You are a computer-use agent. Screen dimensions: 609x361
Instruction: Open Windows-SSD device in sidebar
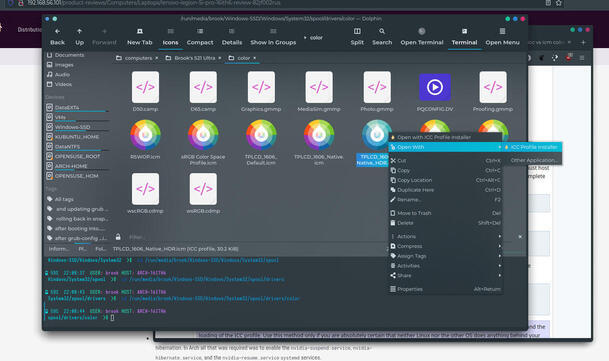click(x=72, y=127)
